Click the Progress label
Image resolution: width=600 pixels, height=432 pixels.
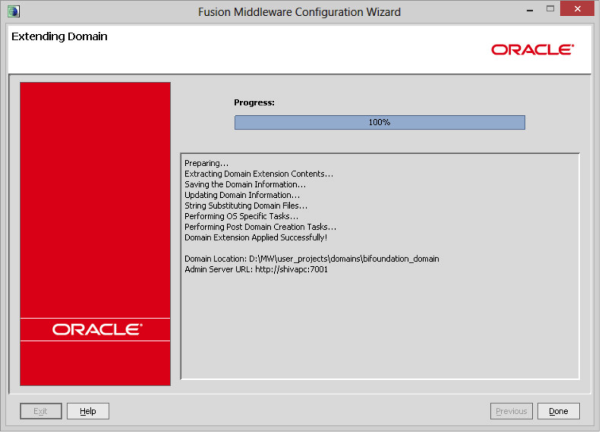254,102
